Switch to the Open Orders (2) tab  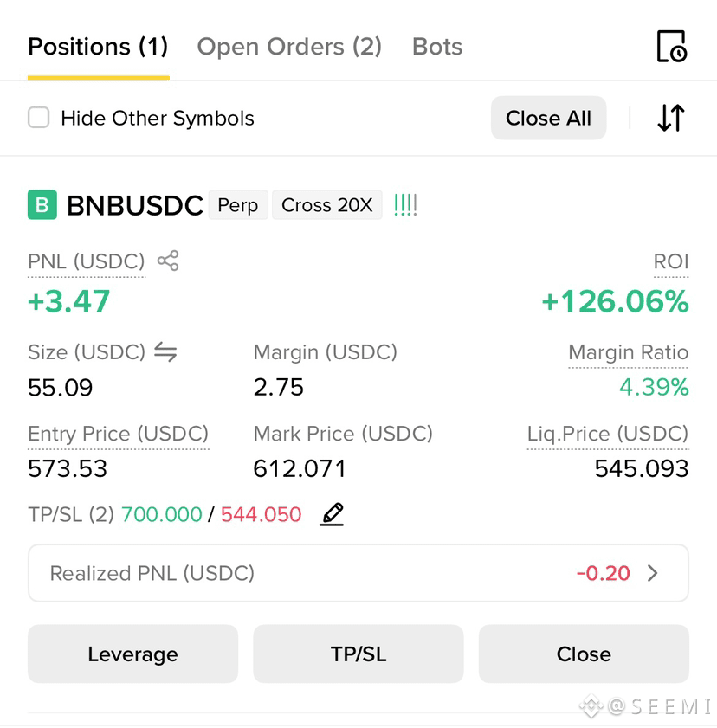point(289,47)
